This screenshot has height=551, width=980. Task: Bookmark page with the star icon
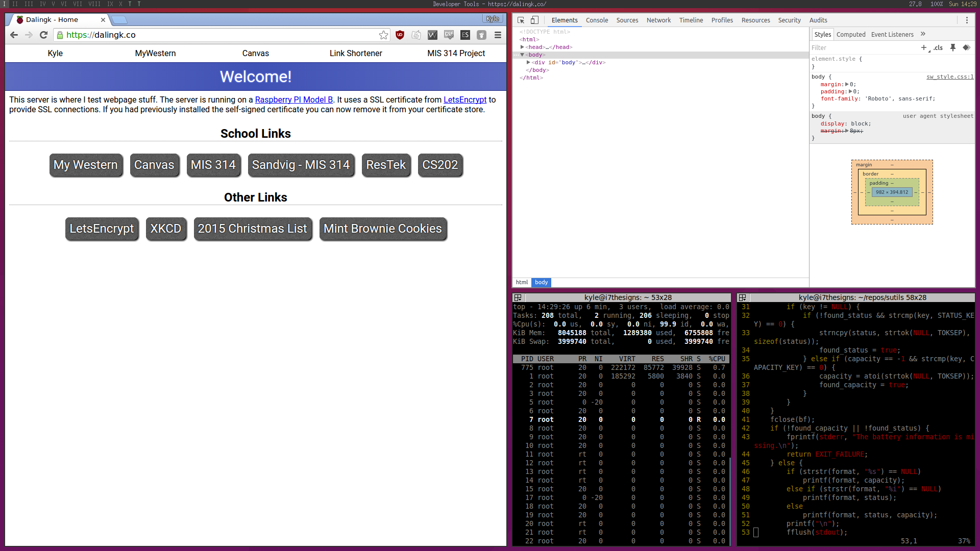[383, 35]
